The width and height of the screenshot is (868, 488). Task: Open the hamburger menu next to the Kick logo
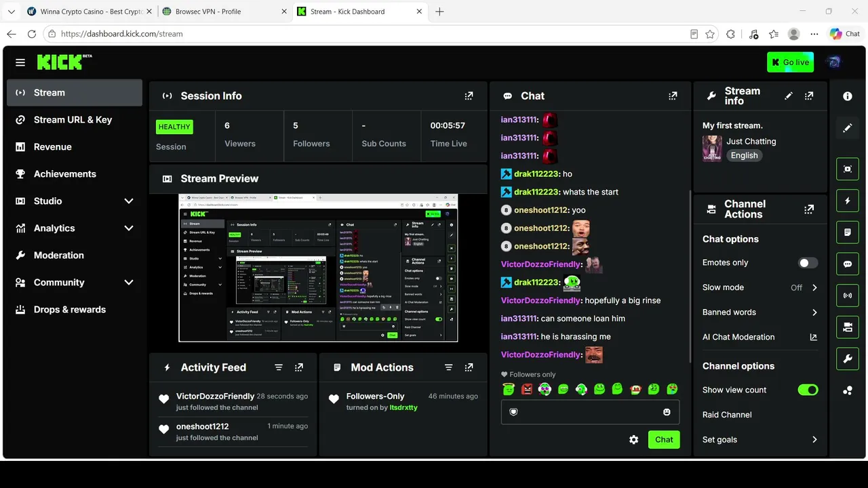point(20,62)
